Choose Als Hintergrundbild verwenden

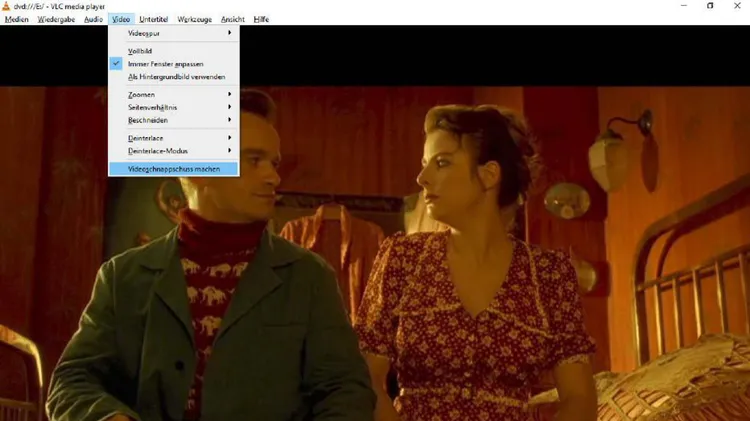[x=174, y=77]
